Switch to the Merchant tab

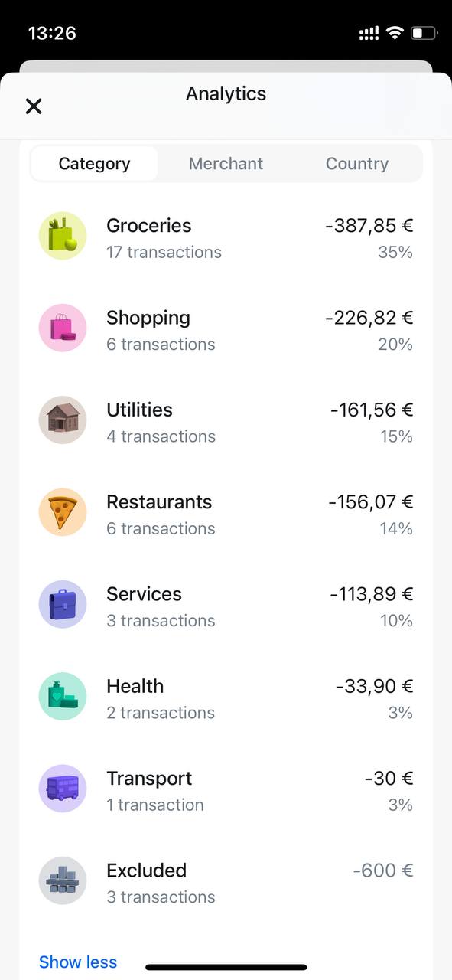226,164
